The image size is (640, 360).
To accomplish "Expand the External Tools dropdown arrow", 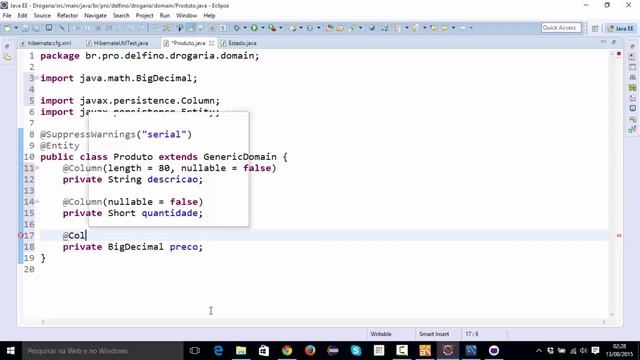I will pyautogui.click(x=281, y=28).
